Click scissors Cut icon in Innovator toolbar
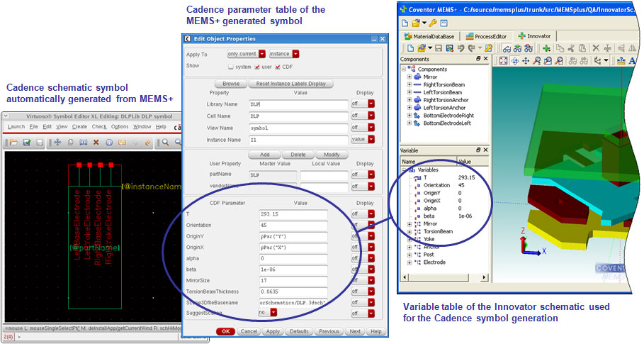 (x=571, y=48)
